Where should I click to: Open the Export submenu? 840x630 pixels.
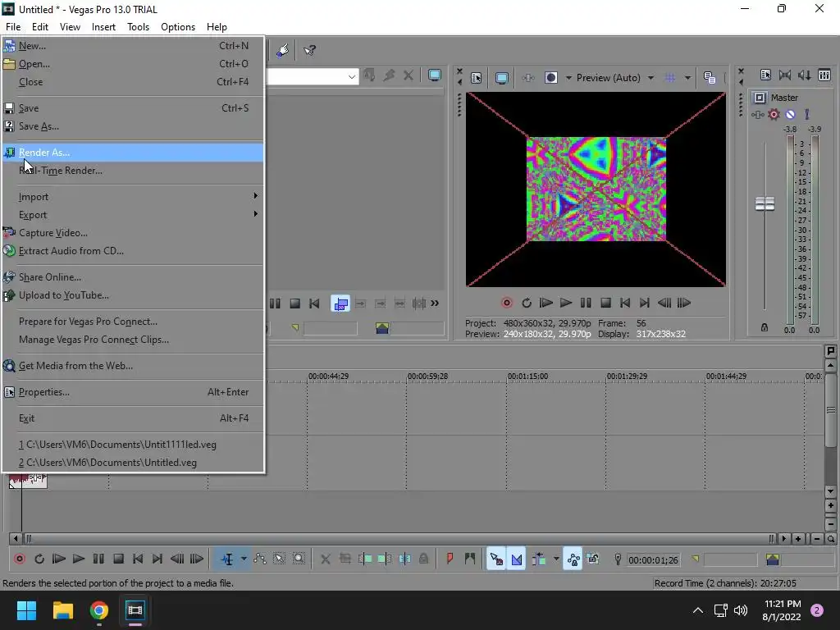pos(132,215)
